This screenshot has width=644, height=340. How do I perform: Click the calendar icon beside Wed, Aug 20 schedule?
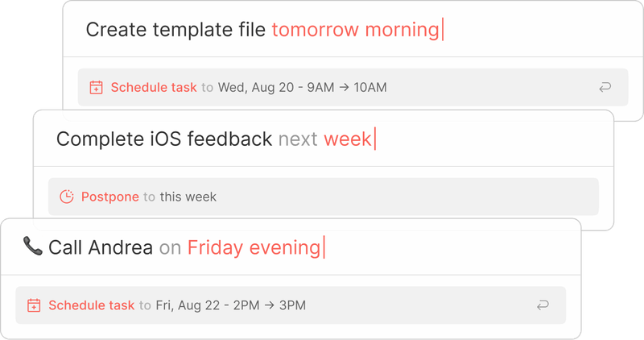click(96, 88)
